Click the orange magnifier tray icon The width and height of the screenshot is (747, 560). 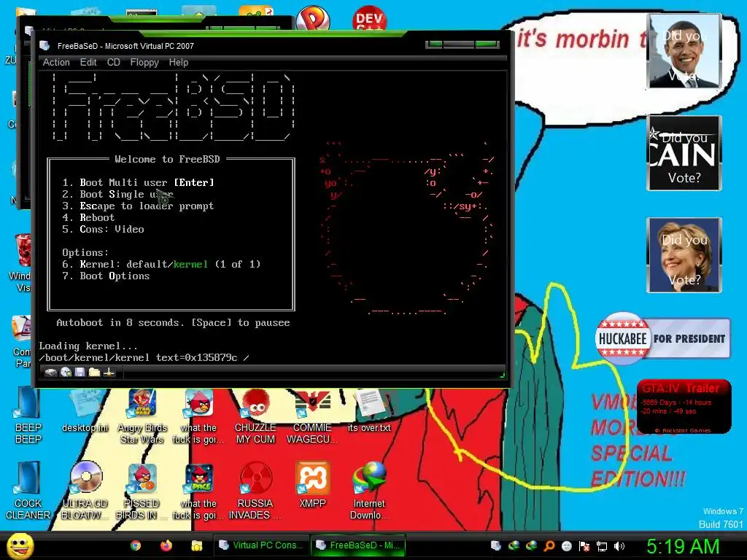(x=549, y=546)
